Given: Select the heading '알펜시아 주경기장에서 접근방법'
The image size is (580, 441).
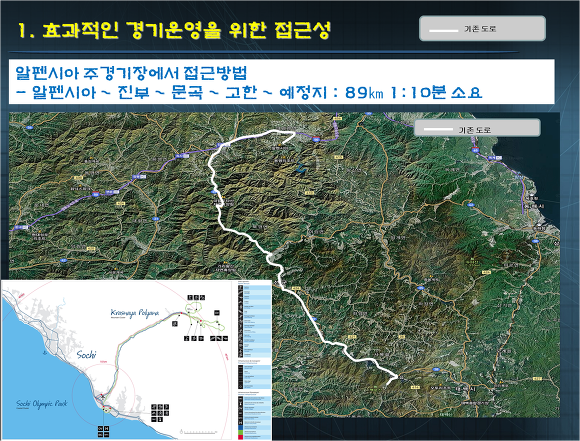Looking at the screenshot, I should [131, 73].
